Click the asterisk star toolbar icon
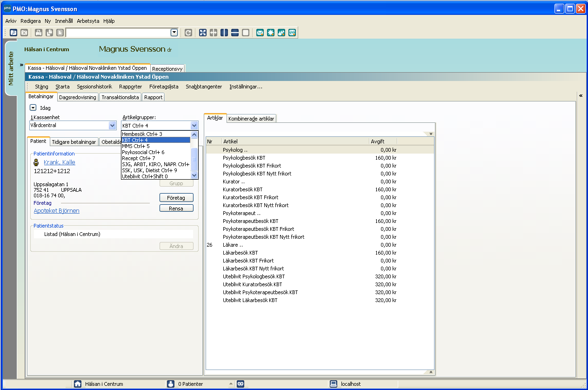The height and width of the screenshot is (390, 588). pos(271,33)
